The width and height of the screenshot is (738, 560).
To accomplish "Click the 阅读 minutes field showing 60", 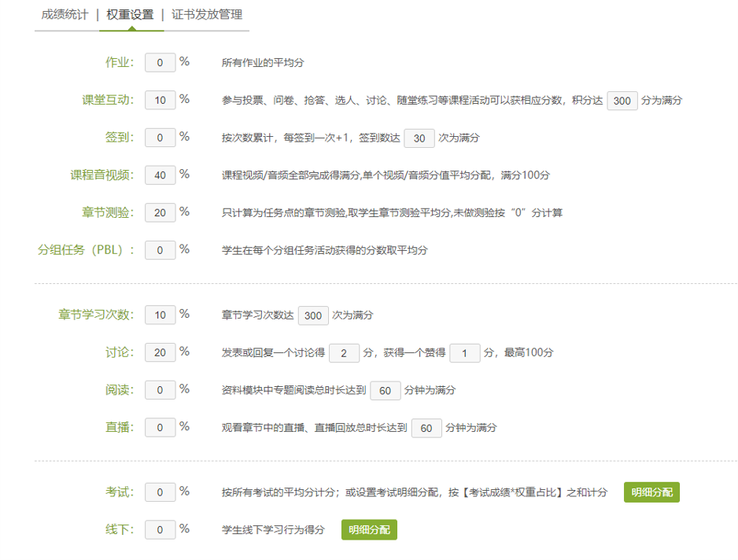I will pyautogui.click(x=385, y=390).
